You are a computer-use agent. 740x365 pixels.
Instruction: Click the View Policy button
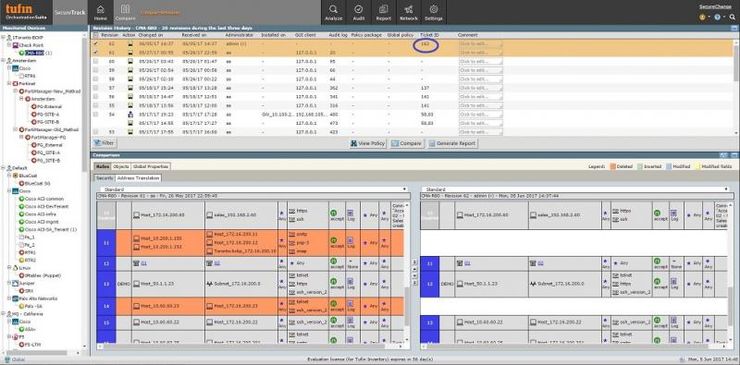coord(368,143)
